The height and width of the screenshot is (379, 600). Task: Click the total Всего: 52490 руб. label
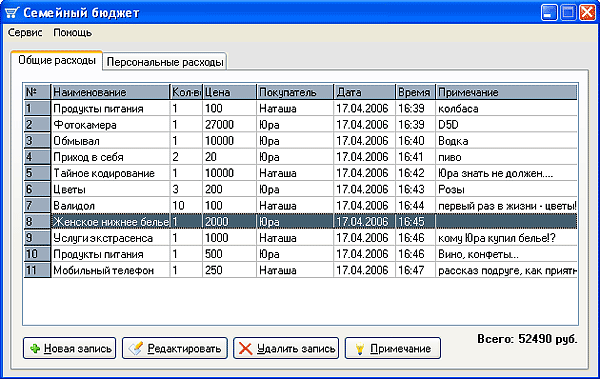527,339
